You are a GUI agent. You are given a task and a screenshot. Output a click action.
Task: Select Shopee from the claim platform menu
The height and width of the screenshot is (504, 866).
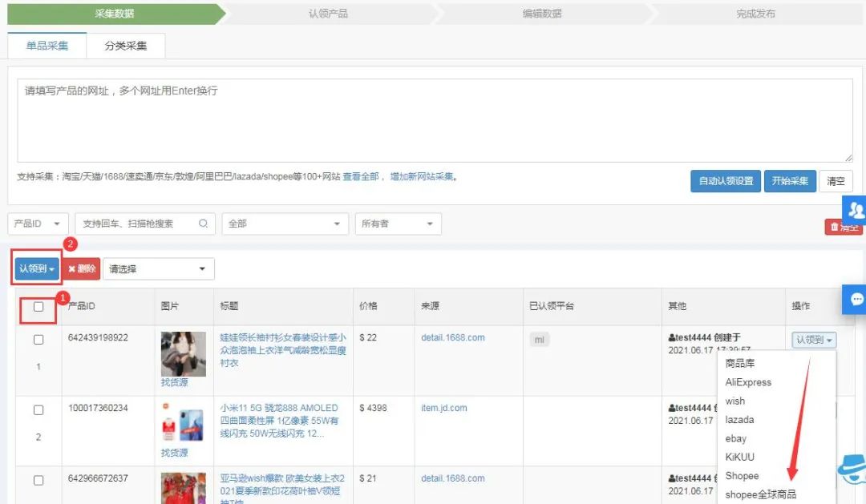click(x=742, y=475)
